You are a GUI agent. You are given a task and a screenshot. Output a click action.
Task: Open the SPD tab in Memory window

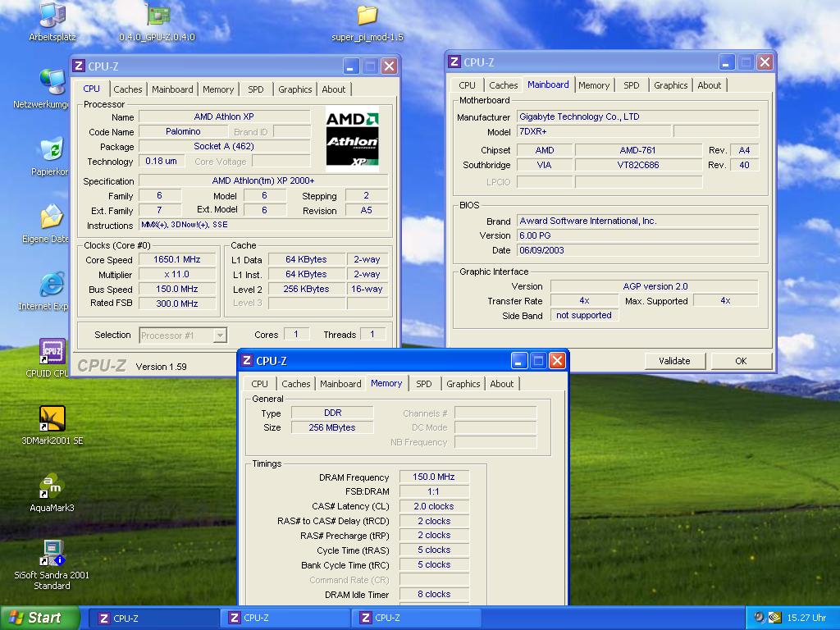coord(423,384)
